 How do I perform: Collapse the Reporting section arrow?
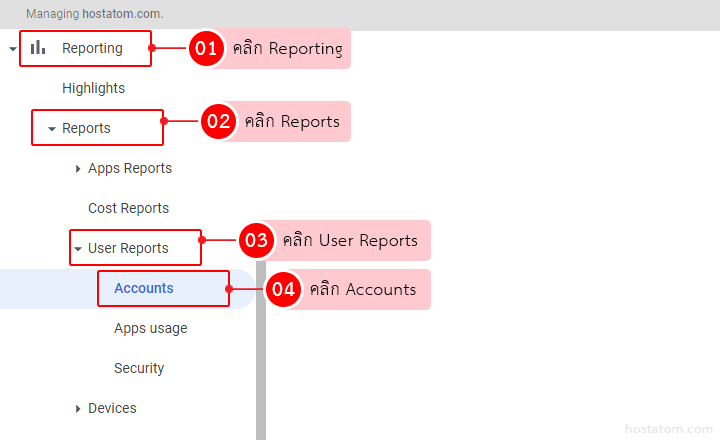pos(12,49)
